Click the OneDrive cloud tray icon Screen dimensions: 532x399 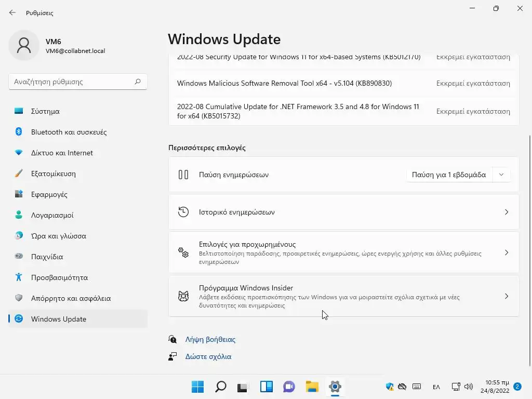[x=402, y=387]
